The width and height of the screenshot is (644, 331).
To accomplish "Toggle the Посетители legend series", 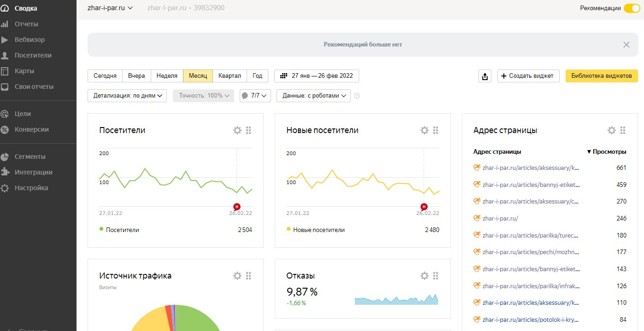I will coord(119,230).
